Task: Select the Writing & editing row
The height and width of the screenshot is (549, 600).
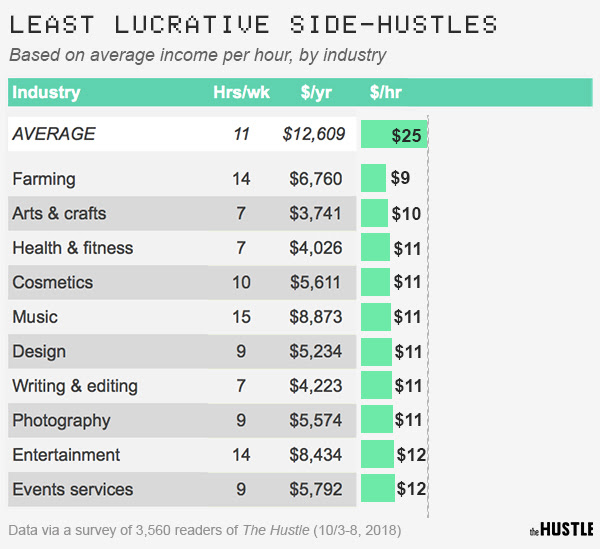Action: pyautogui.click(x=182, y=386)
